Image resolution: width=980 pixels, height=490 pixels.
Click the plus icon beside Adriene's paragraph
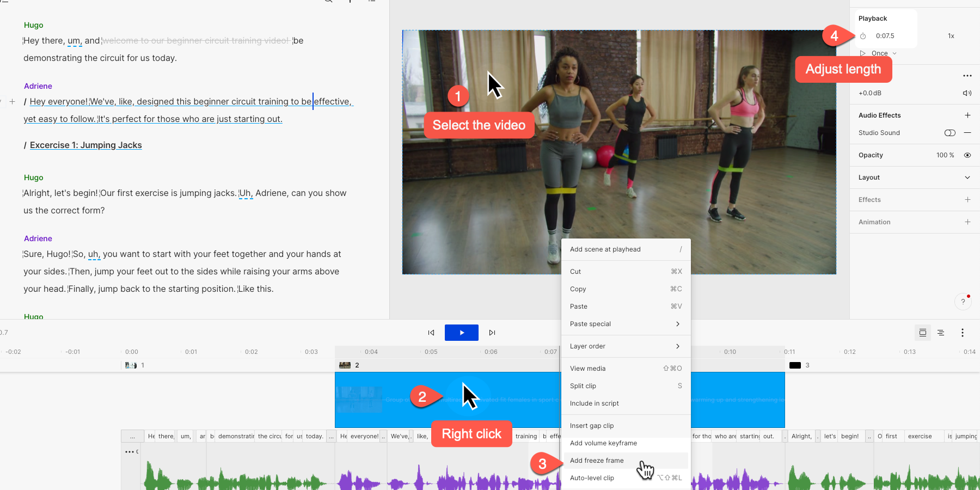[12, 101]
